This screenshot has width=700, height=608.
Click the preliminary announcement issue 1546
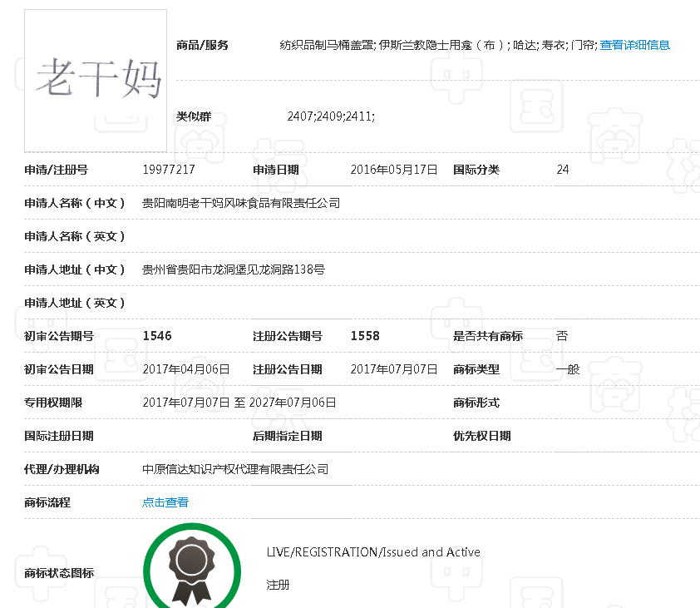[x=157, y=336]
